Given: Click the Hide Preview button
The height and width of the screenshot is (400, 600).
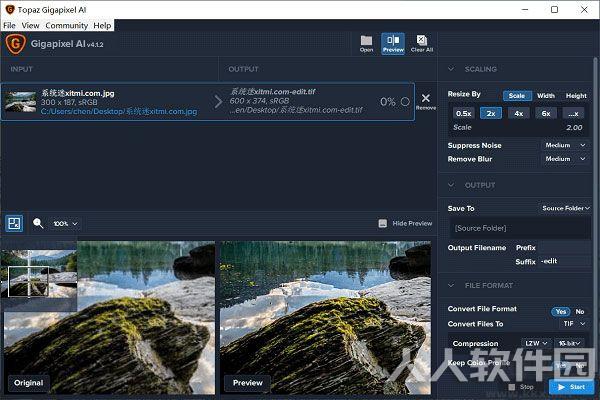Looking at the screenshot, I should [405, 223].
